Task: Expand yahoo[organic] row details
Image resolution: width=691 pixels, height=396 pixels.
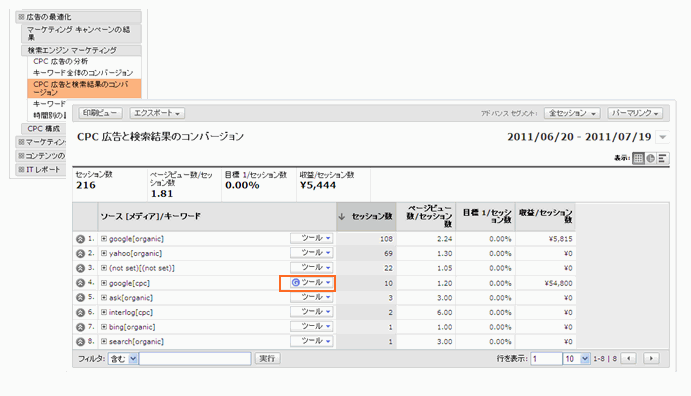Action: click(104, 253)
